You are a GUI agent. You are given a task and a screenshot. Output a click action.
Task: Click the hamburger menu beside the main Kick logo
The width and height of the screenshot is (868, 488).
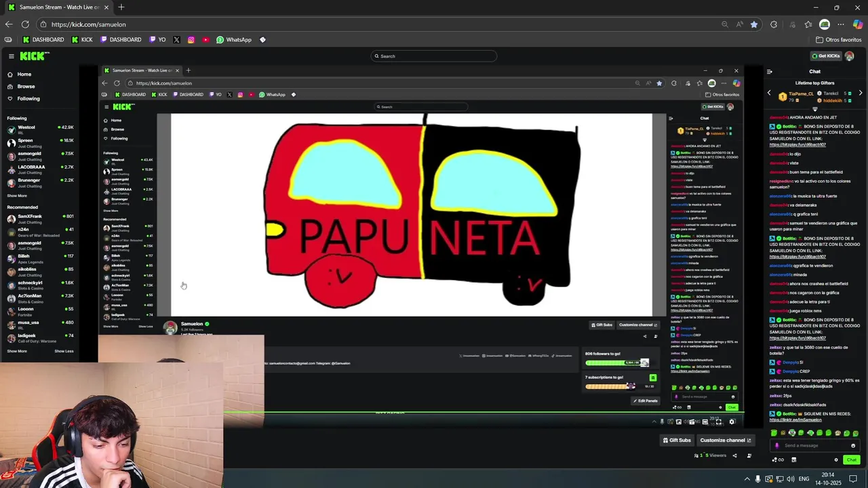tap(11, 56)
